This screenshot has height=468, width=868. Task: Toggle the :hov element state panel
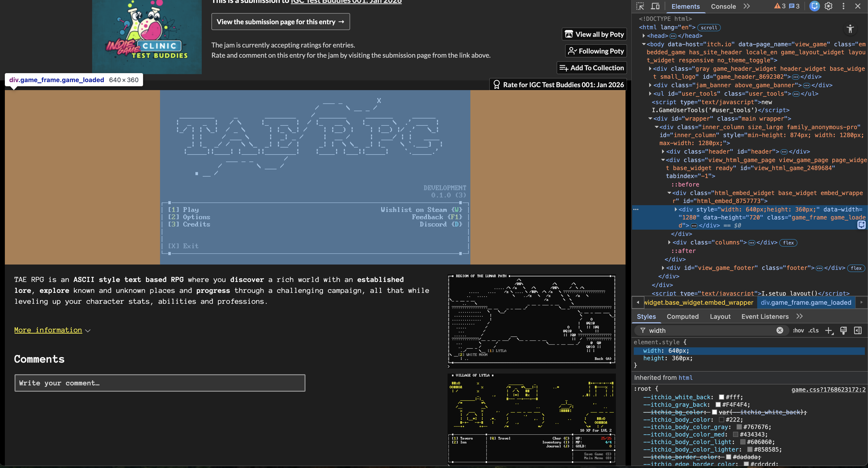798,330
